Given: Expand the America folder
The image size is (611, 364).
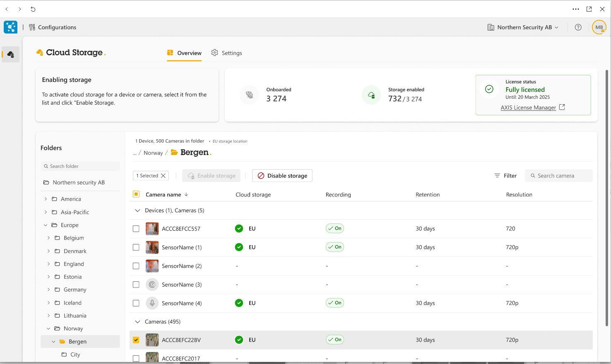Looking at the screenshot, I should tap(46, 199).
